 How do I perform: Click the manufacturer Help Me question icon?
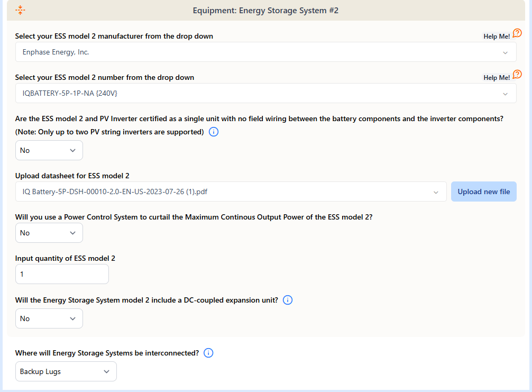(517, 33)
